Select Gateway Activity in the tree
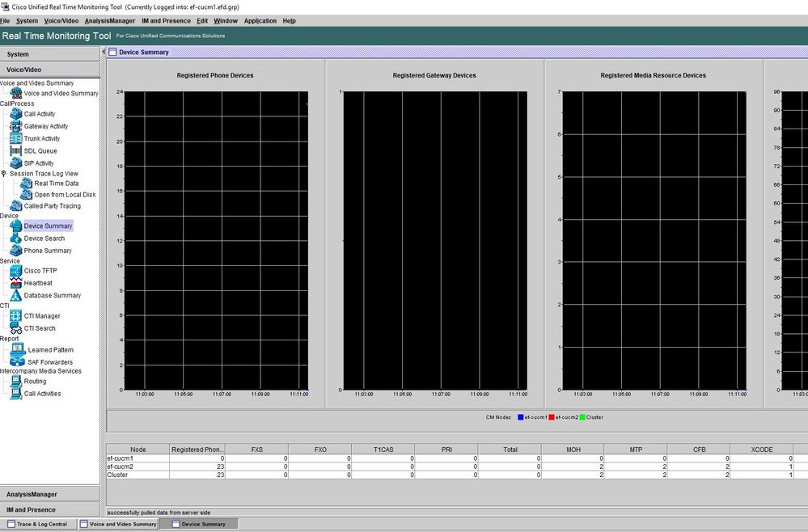 point(46,126)
